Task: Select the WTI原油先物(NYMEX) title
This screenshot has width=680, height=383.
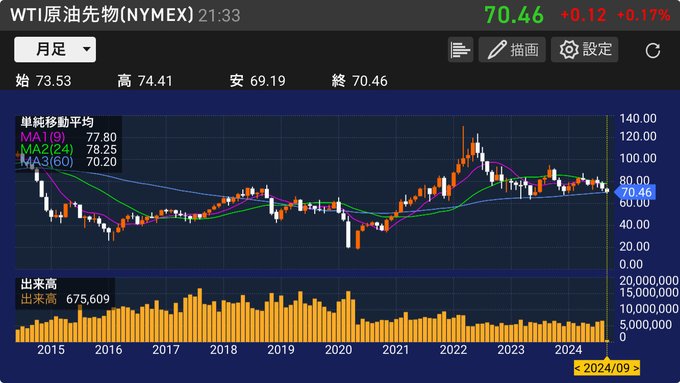Action: (x=102, y=15)
